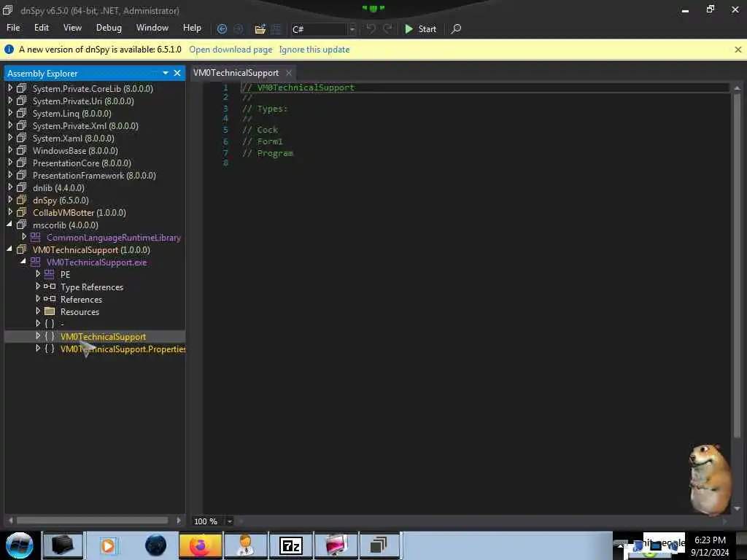The width and height of the screenshot is (747, 560).
Task: Click the assembly icon beside dnlib
Action: pos(21,187)
